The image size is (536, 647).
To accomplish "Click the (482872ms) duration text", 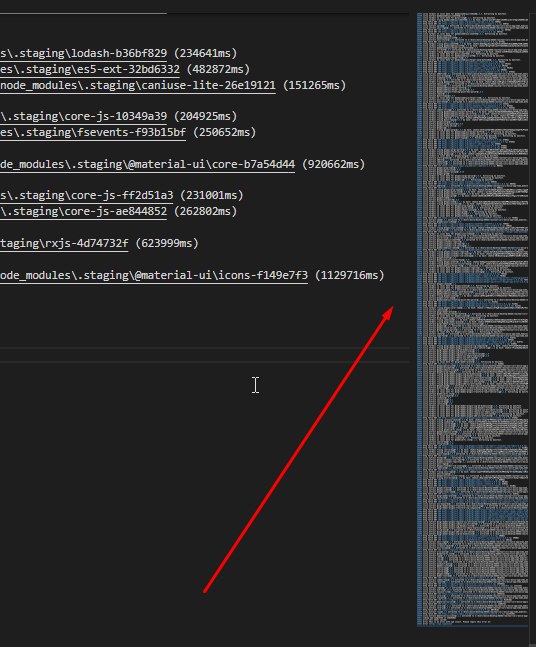I will tap(218, 69).
